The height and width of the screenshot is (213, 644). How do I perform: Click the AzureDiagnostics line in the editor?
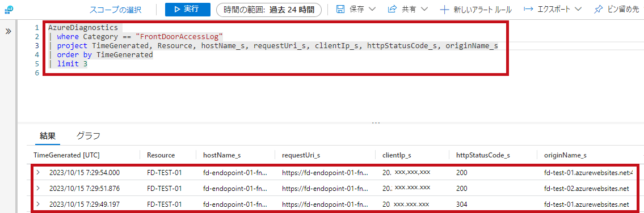pyautogui.click(x=83, y=28)
